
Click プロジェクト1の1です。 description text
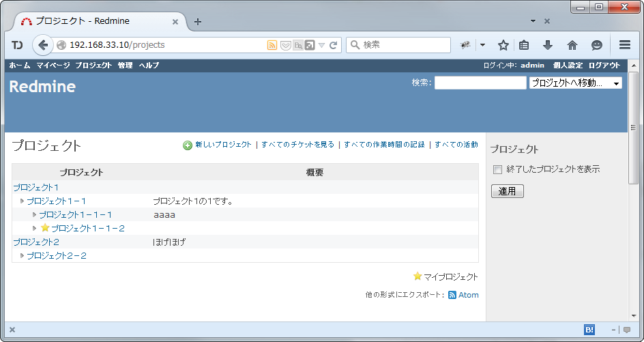tap(193, 201)
